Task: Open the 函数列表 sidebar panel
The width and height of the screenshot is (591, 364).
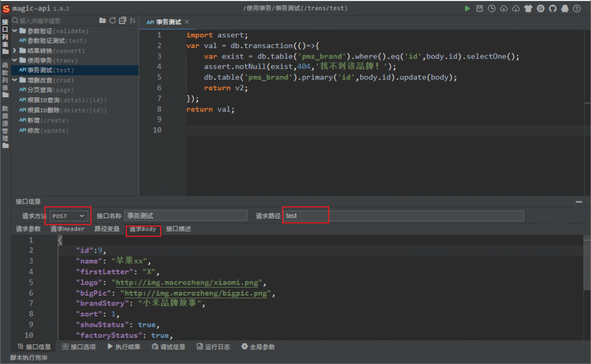Action: (5, 80)
